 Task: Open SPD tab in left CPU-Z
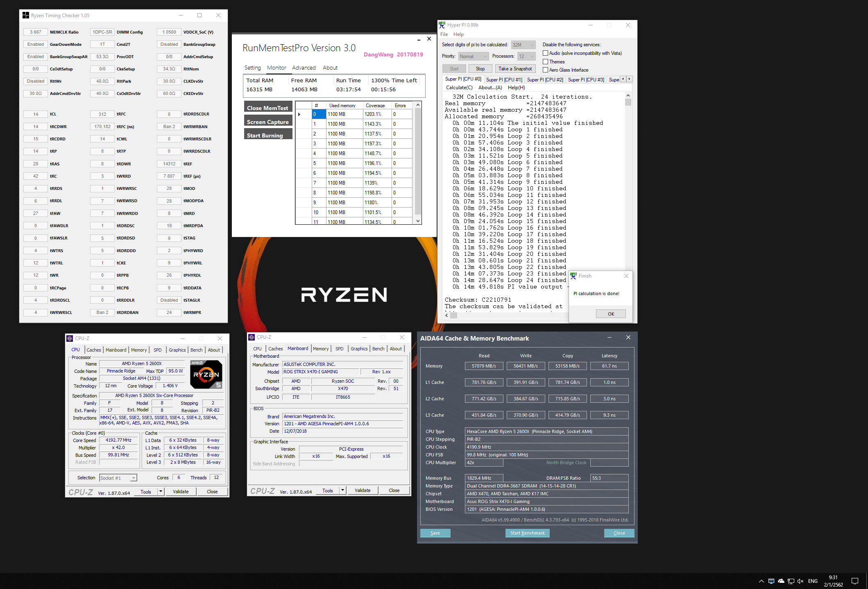pos(157,350)
